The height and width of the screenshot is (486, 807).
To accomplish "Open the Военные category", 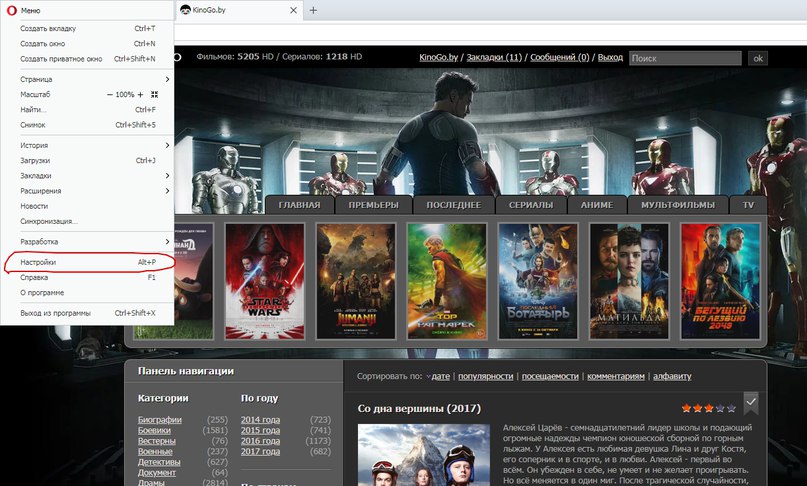I will (155, 452).
